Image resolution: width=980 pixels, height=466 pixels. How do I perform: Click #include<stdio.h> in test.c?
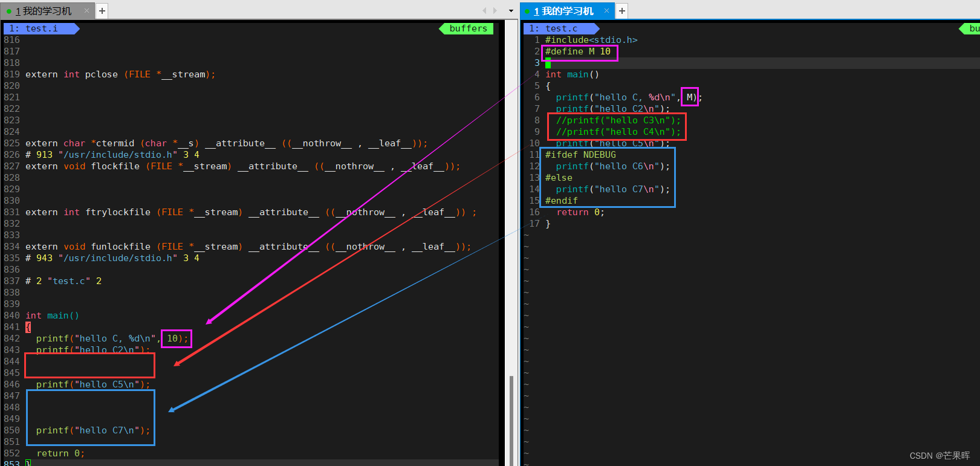pyautogui.click(x=591, y=40)
